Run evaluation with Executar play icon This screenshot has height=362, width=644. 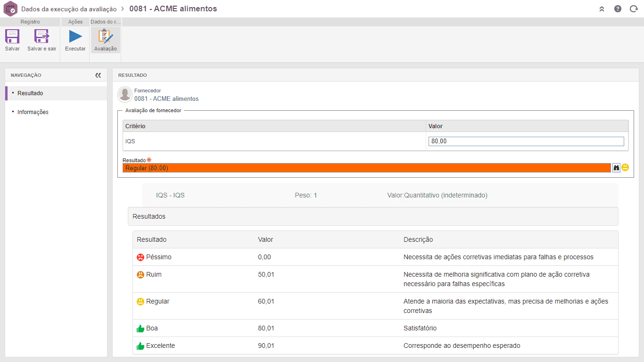(75, 37)
